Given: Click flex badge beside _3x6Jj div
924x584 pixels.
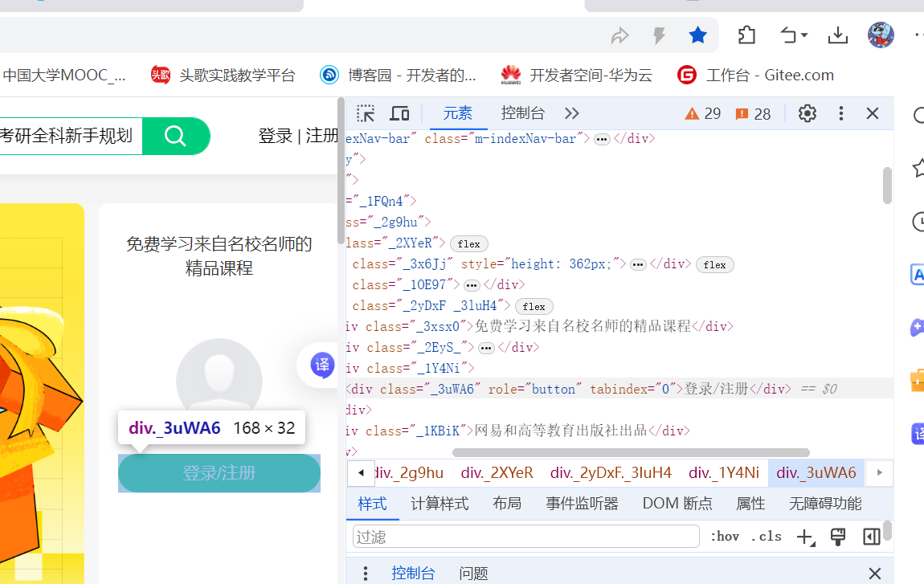Looking at the screenshot, I should pos(715,264).
